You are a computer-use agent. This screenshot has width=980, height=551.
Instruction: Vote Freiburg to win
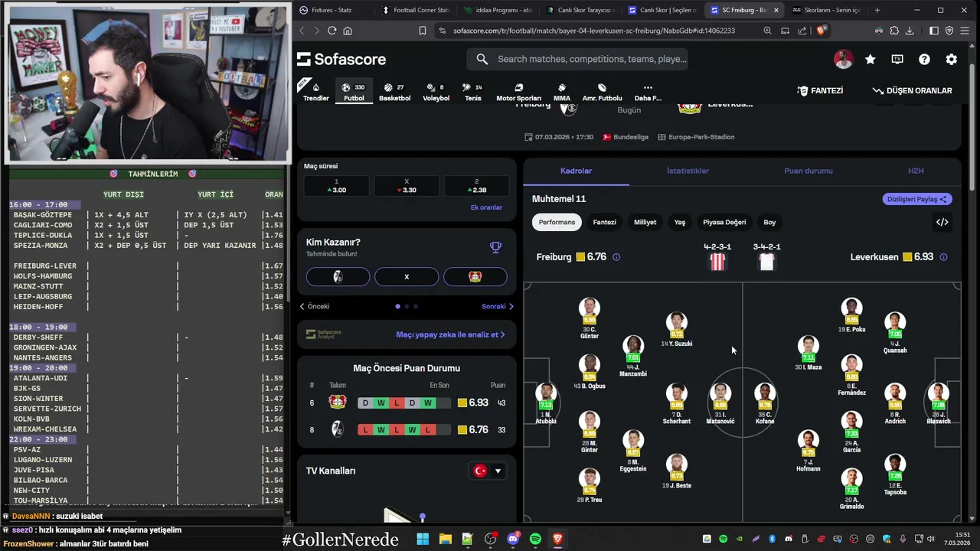[338, 276]
